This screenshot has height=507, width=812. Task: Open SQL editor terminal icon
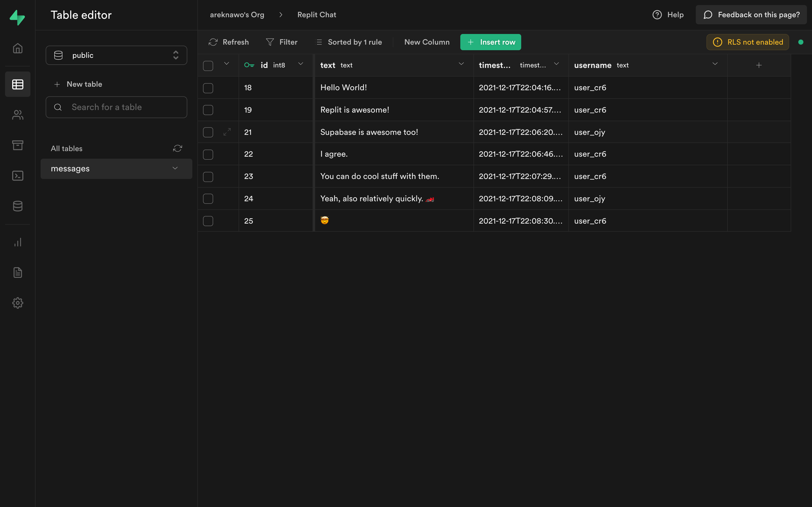click(18, 176)
